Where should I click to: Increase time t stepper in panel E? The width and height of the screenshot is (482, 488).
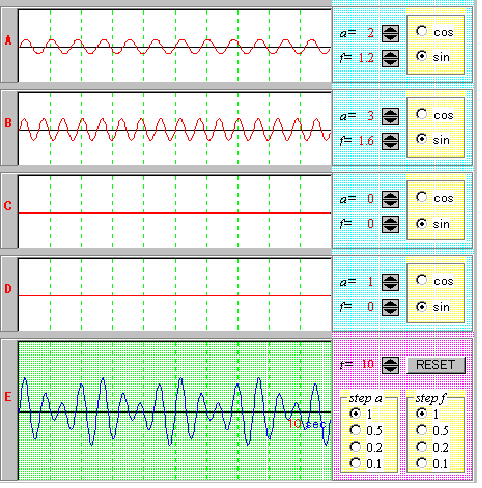tap(390, 361)
